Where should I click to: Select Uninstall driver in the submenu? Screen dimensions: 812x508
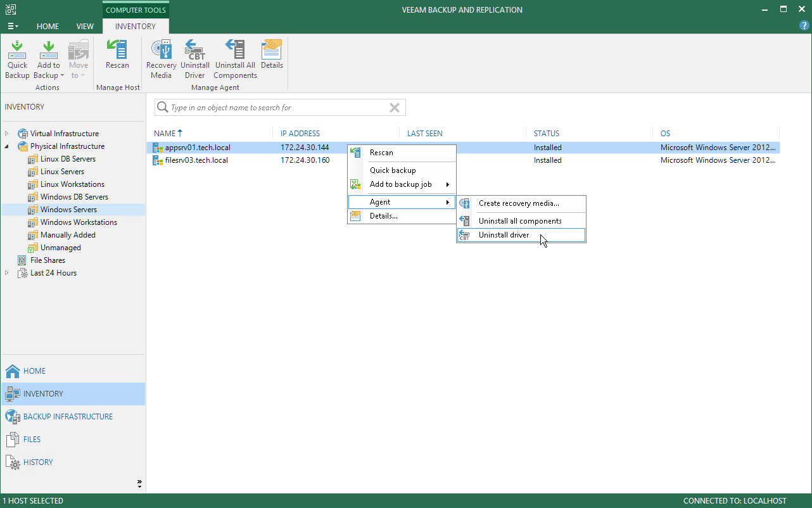pyautogui.click(x=504, y=235)
